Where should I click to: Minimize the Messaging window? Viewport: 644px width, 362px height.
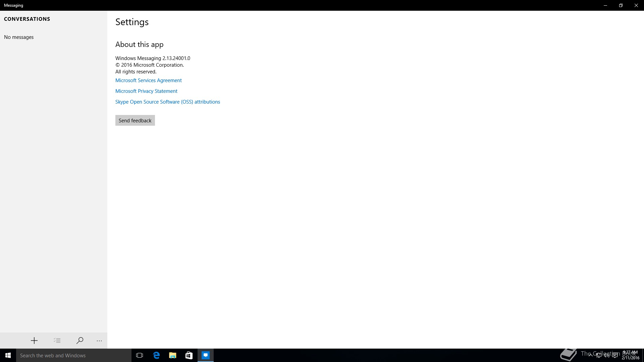point(605,5)
